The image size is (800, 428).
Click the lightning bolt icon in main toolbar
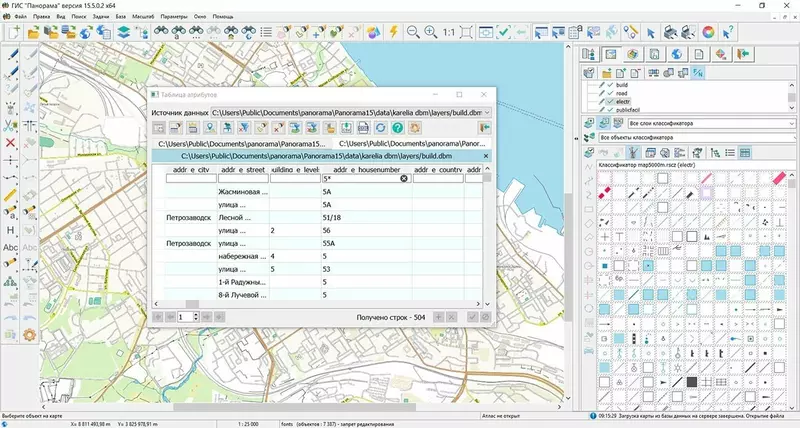pyautogui.click(x=393, y=32)
